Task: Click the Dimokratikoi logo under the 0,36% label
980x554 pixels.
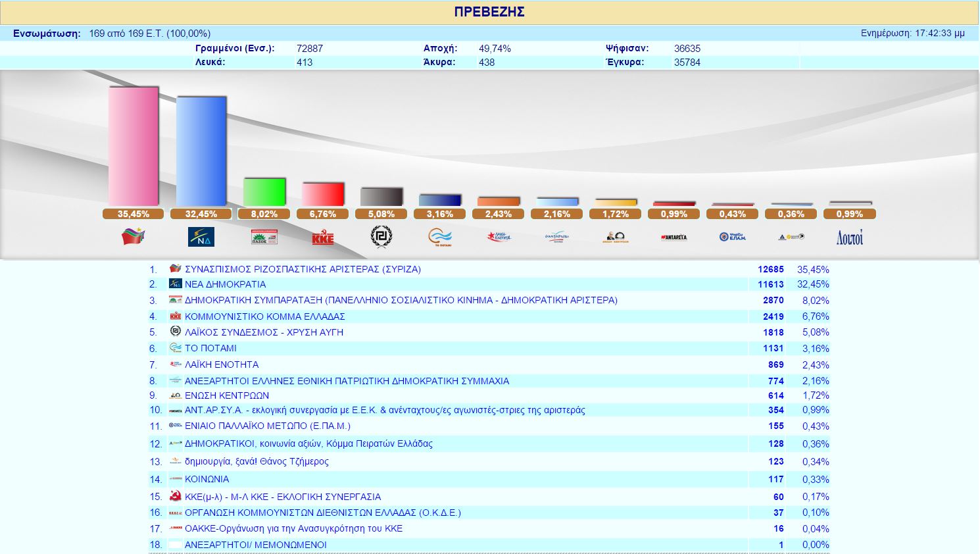Action: (791, 237)
